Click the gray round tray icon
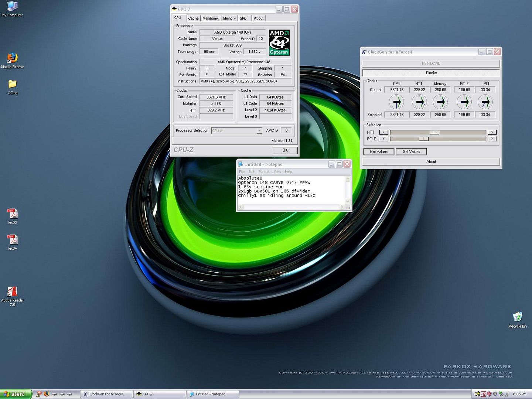The height and width of the screenshot is (399, 532). point(495,394)
